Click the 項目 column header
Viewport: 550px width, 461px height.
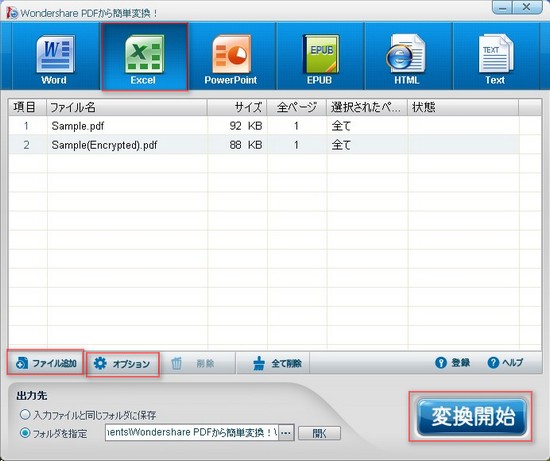coord(28,107)
